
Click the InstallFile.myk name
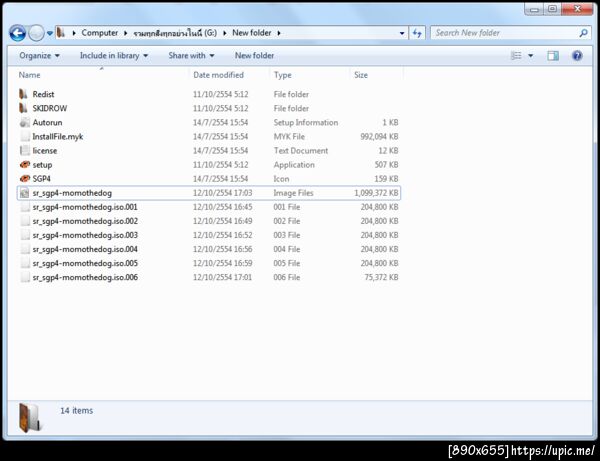pyautogui.click(x=58, y=137)
